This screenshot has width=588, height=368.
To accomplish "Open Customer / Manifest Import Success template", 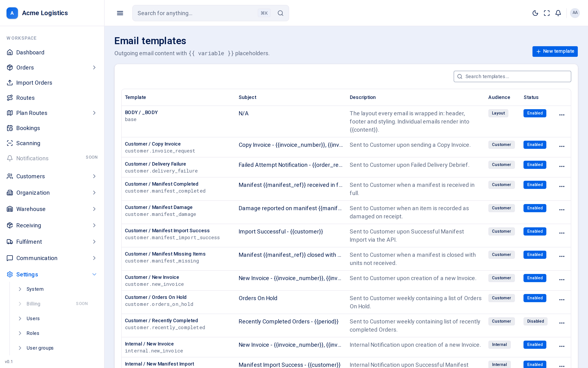I will (x=167, y=230).
